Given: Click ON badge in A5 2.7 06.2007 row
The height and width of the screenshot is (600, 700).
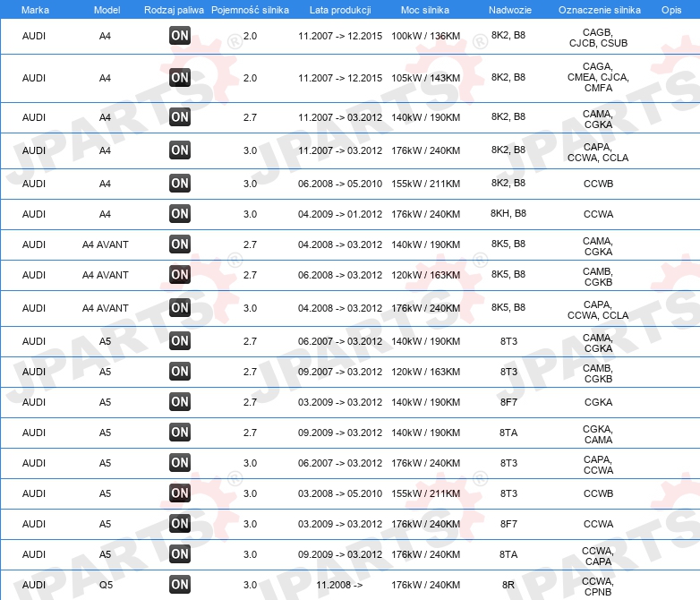Looking at the screenshot, I should point(180,341).
